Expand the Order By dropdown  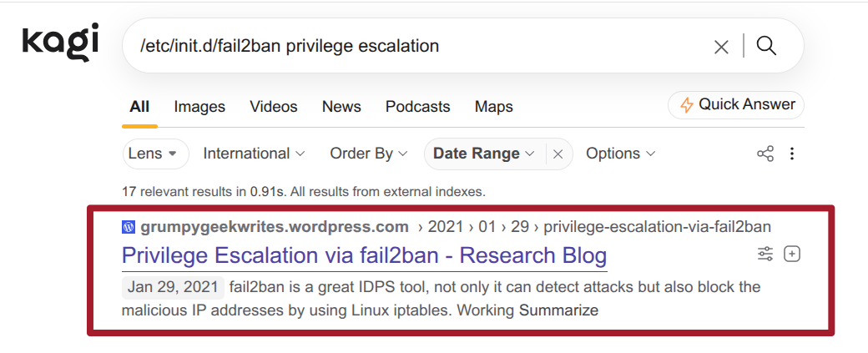coord(369,154)
